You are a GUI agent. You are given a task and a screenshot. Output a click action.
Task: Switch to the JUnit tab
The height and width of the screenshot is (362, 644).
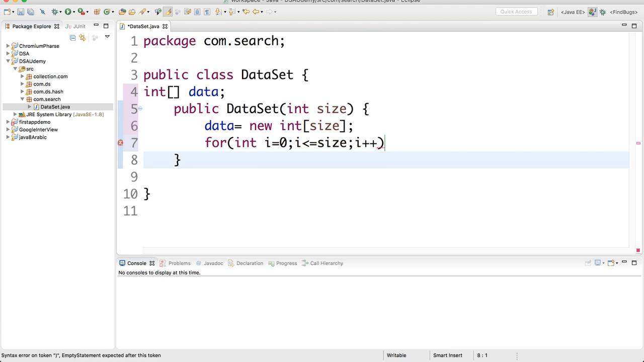coord(75,26)
